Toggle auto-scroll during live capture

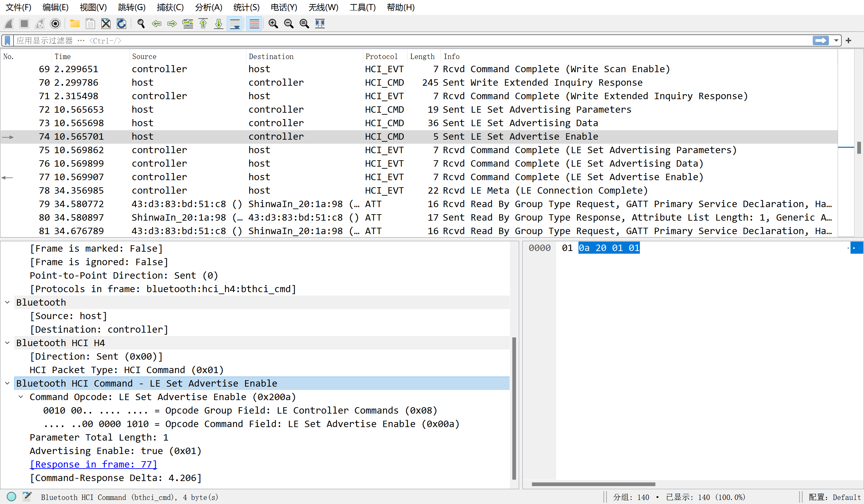pos(235,24)
